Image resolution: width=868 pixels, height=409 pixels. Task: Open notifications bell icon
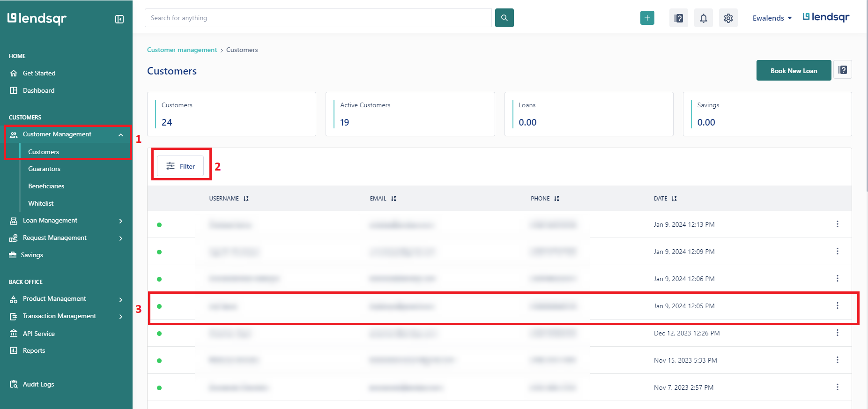[704, 18]
